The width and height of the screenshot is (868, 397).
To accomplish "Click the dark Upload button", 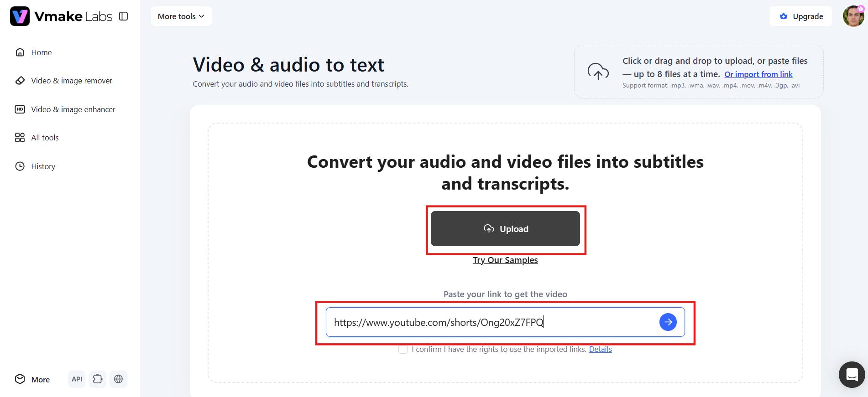I will click(505, 229).
